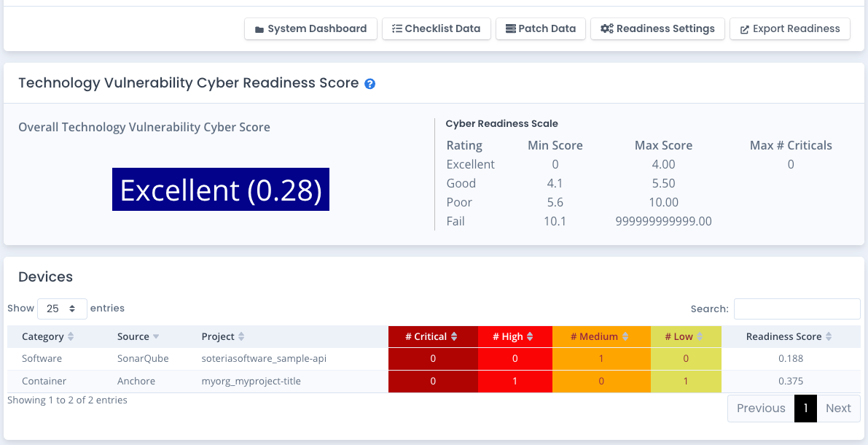868x445 pixels.
Task: Click readiness score 0.188
Action: tap(791, 358)
